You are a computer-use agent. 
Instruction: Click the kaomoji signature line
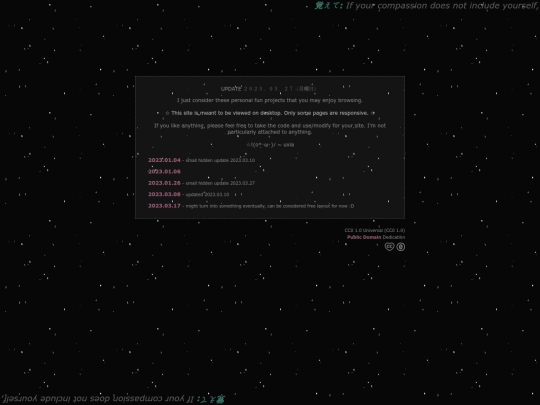(x=270, y=145)
